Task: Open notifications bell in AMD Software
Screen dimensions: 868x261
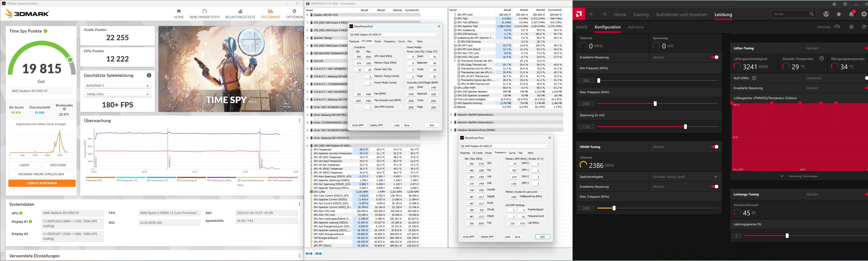Action: [851, 14]
